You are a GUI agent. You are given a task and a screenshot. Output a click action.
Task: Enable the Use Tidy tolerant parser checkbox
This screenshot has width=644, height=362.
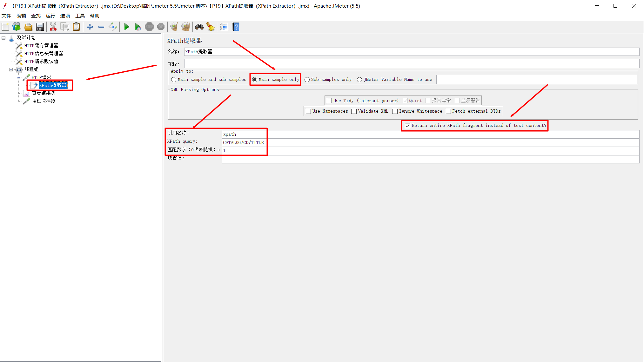329,100
